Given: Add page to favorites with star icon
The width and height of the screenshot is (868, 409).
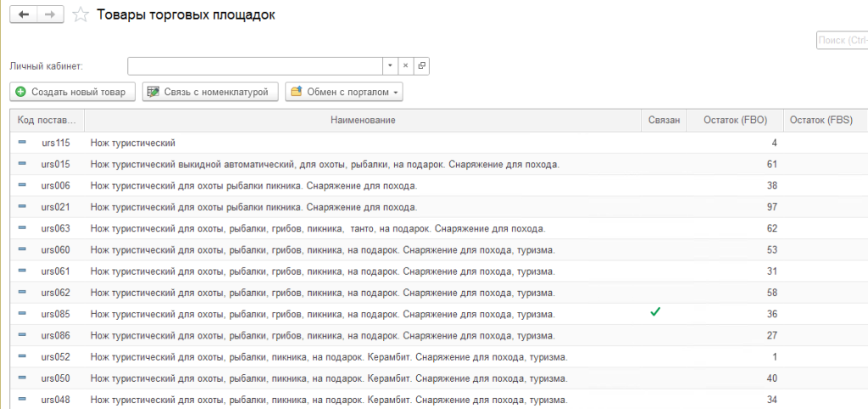Looking at the screenshot, I should 81,15.
